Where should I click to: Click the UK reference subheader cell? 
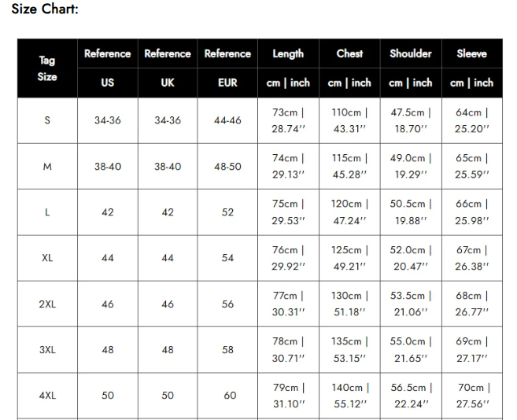(x=168, y=83)
